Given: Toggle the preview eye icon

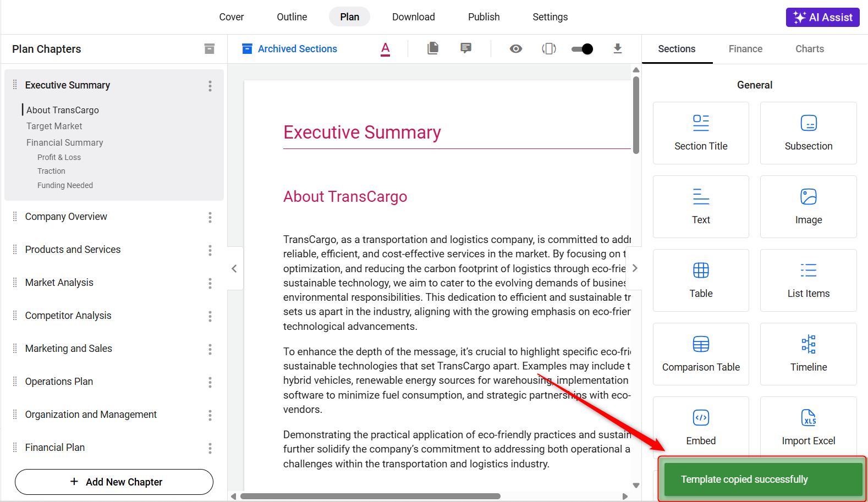Looking at the screenshot, I should (516, 49).
